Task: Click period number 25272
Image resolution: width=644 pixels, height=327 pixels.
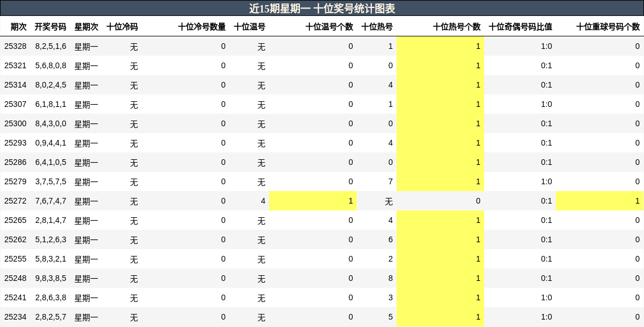Action: pyautogui.click(x=15, y=201)
